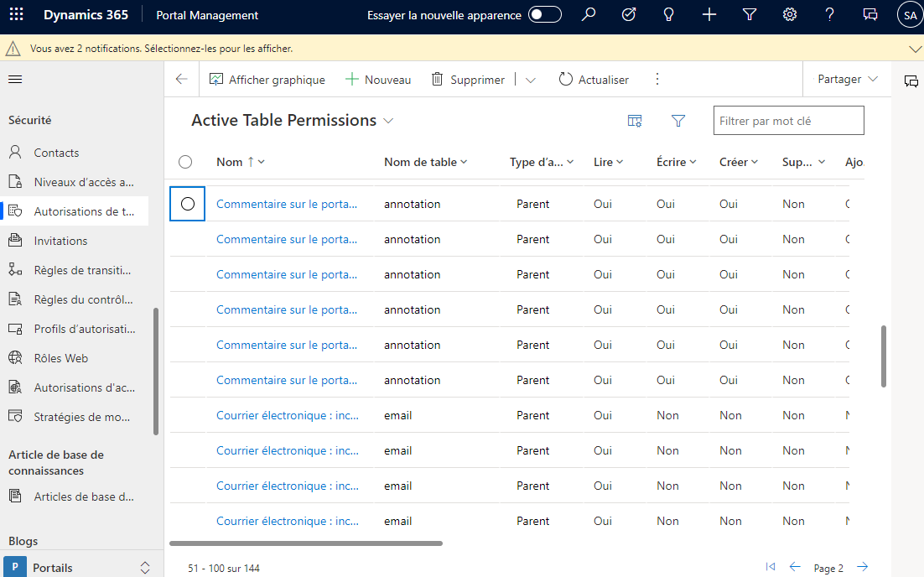Click inside the 'Filtrer par mot clé' field
Viewport: 924px width, 577px height.
click(788, 120)
